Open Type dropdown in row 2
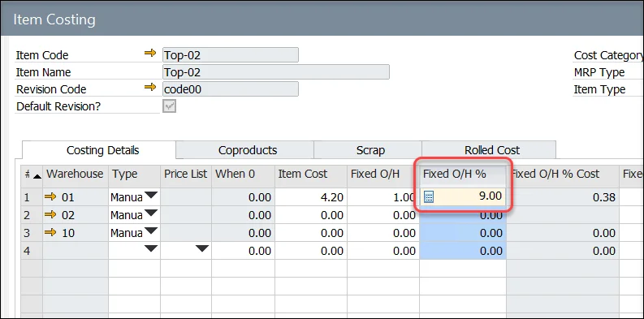Viewport: 644px width, 319px height. [x=151, y=213]
